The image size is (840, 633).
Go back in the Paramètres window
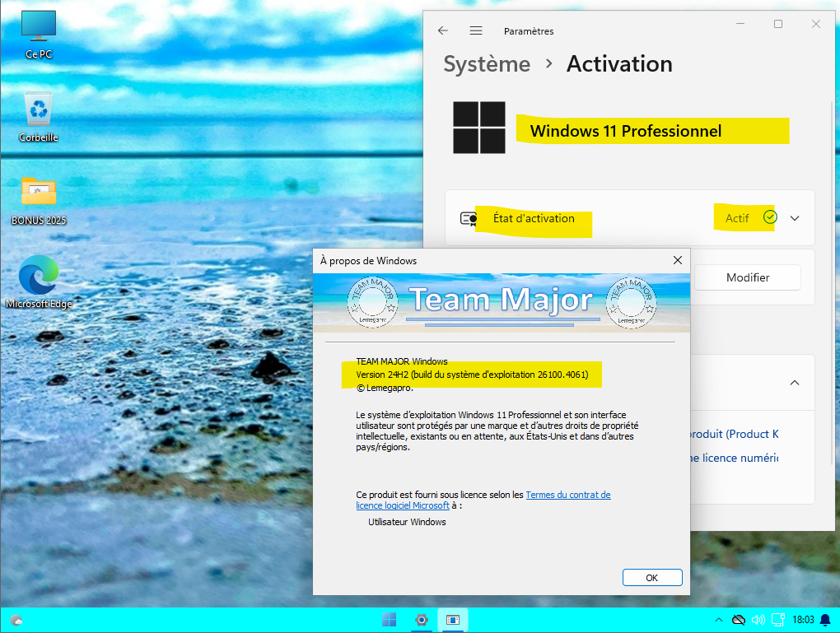pyautogui.click(x=442, y=30)
